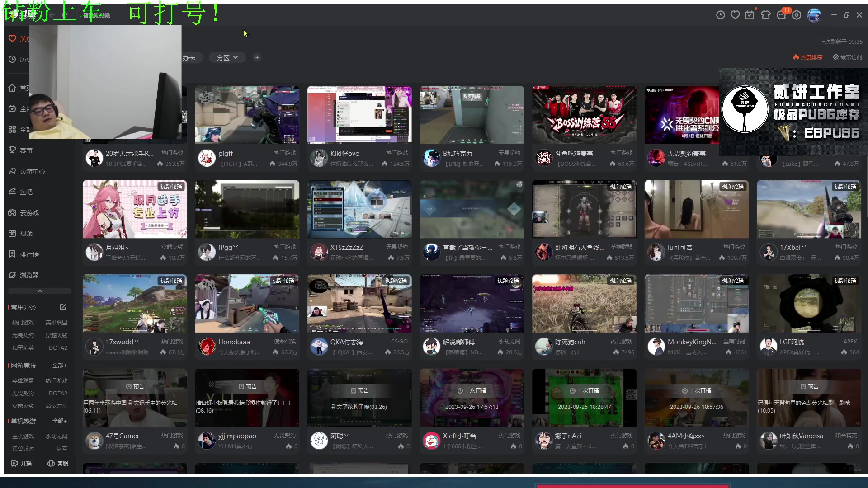Open settings hexagon icon in title bar
This screenshot has width=868, height=488.
pyautogui.click(x=797, y=15)
